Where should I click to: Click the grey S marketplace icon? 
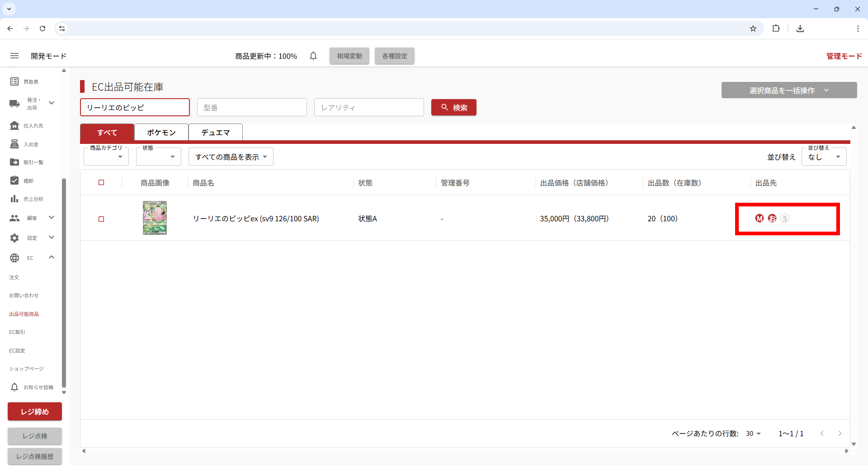click(x=785, y=219)
